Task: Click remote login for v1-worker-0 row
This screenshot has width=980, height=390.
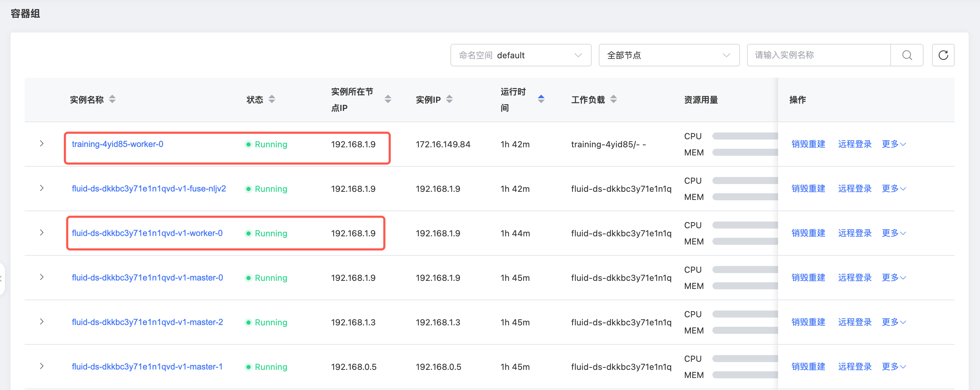Action: [854, 233]
